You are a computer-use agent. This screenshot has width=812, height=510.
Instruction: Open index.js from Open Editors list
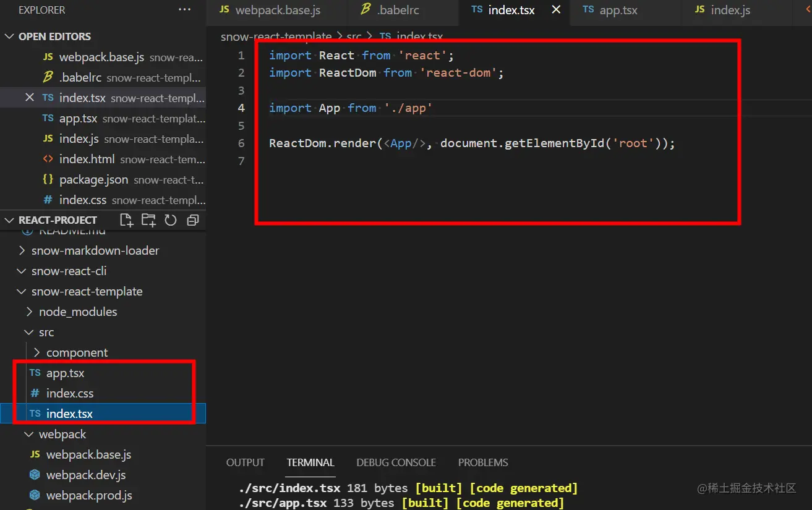103,138
